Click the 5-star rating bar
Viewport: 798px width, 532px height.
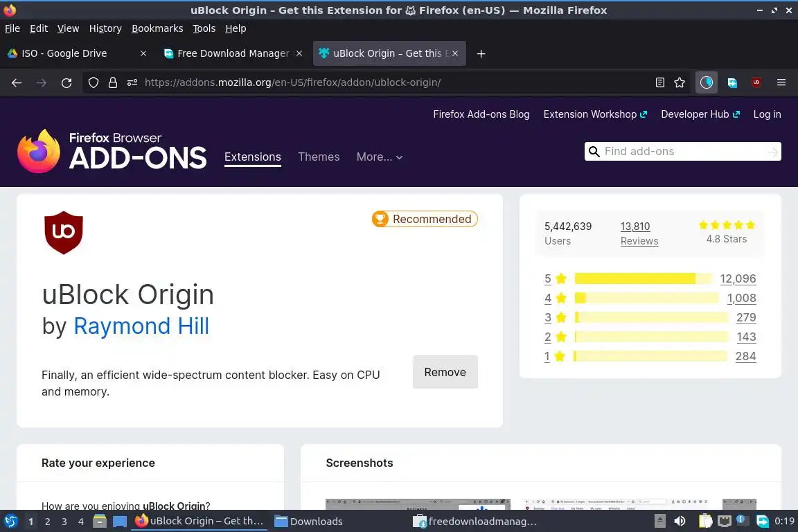tap(644, 278)
